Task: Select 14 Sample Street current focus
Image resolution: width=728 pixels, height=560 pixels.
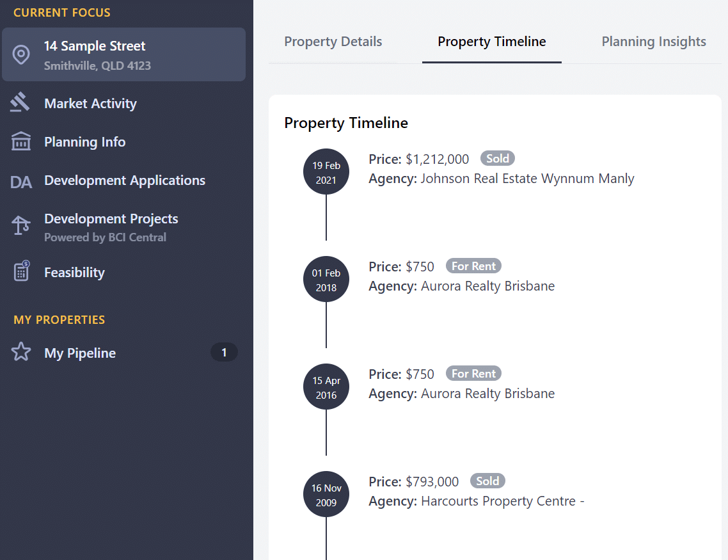Action: click(x=123, y=54)
